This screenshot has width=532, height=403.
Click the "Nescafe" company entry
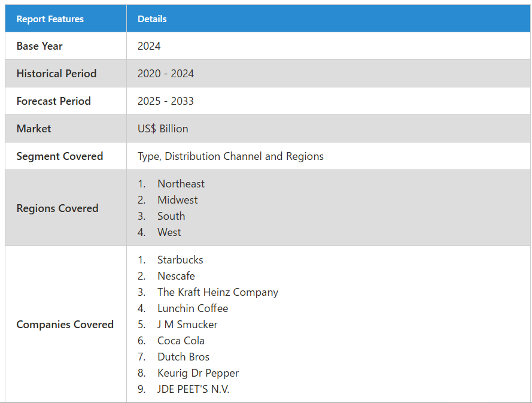[x=177, y=276]
